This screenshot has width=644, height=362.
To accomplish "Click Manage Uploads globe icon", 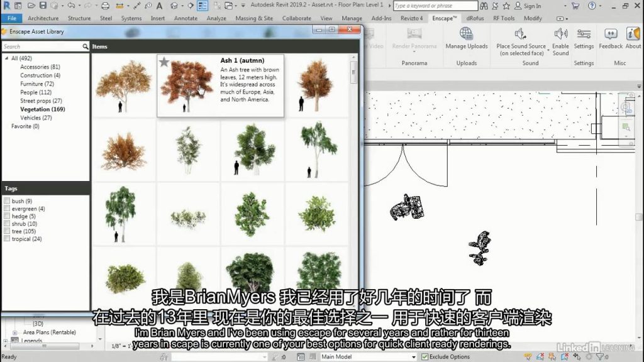I will tap(466, 34).
